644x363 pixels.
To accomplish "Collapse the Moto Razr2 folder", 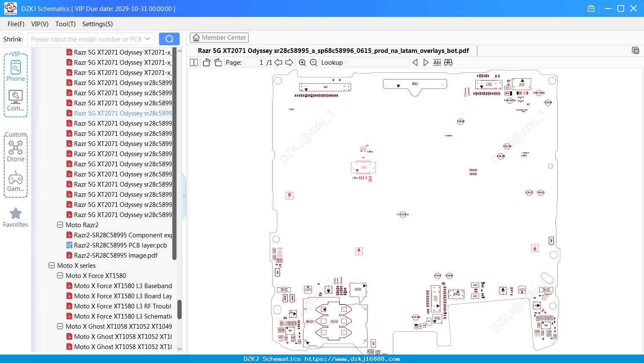I will [60, 225].
